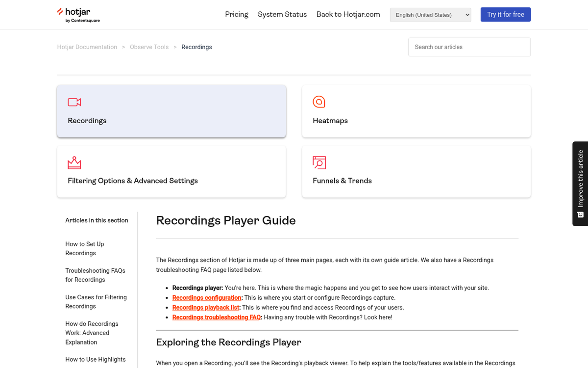Click Back to Hotjar.com
The width and height of the screenshot is (588, 368).
click(348, 14)
